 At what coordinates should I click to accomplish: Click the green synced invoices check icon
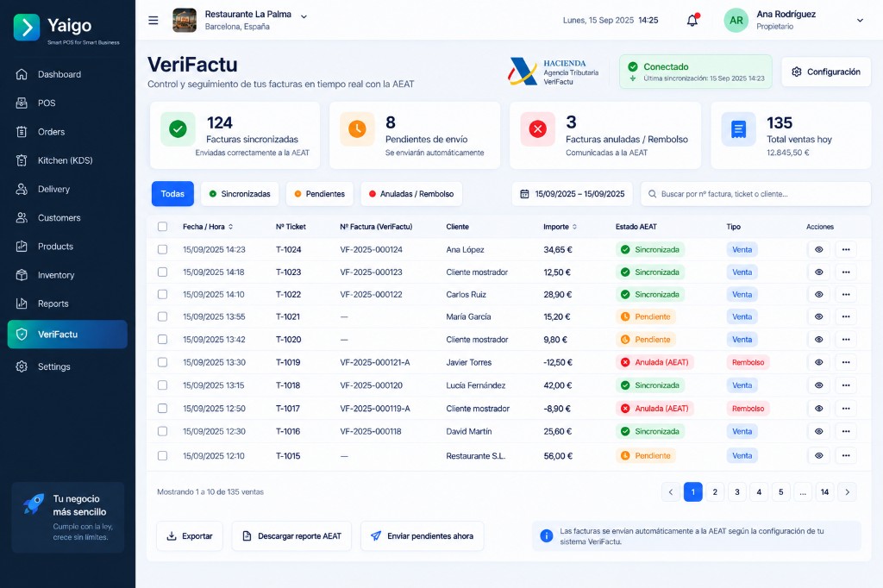coord(178,129)
